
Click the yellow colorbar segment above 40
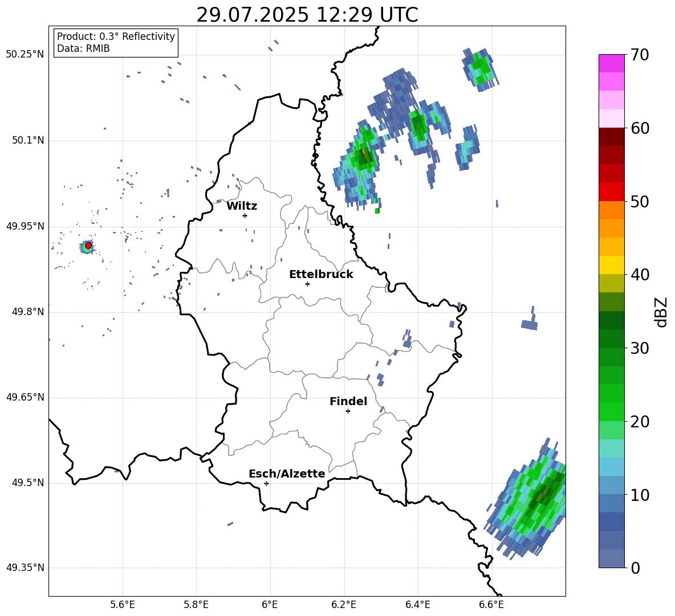(612, 265)
